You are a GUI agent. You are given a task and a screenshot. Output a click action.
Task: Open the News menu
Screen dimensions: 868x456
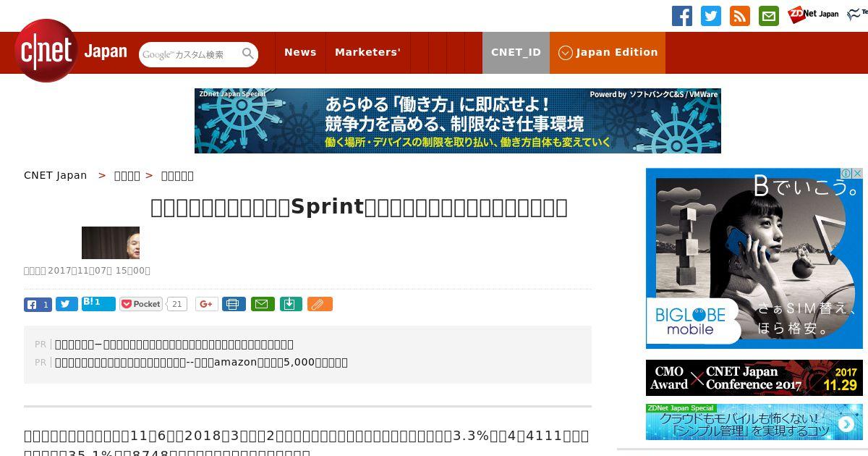click(300, 53)
